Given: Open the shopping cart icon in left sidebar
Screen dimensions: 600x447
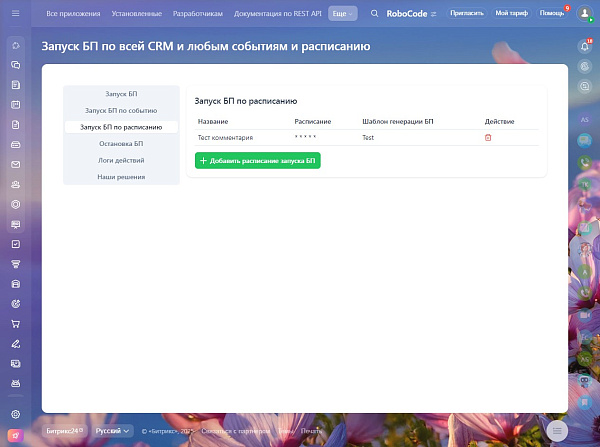Looking at the screenshot, I should [16, 324].
